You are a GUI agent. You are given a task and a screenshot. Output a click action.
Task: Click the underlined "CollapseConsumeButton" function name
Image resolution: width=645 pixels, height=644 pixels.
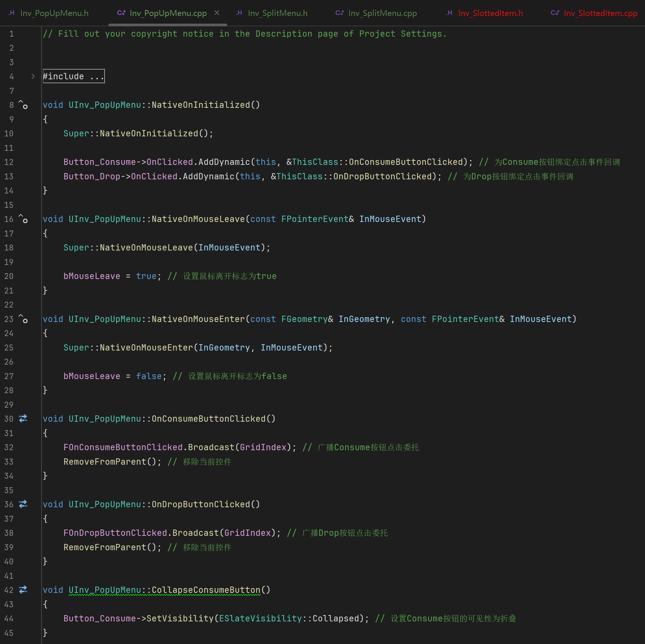pyautogui.click(x=206, y=590)
